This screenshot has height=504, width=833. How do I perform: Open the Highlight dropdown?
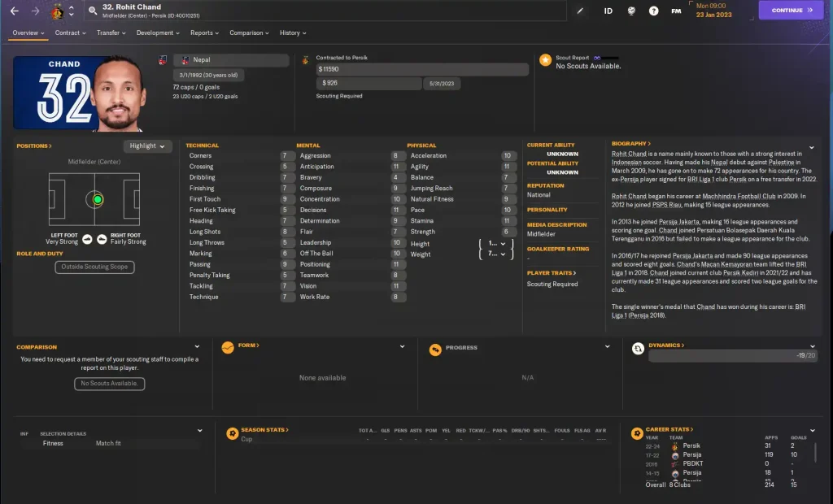coord(147,146)
